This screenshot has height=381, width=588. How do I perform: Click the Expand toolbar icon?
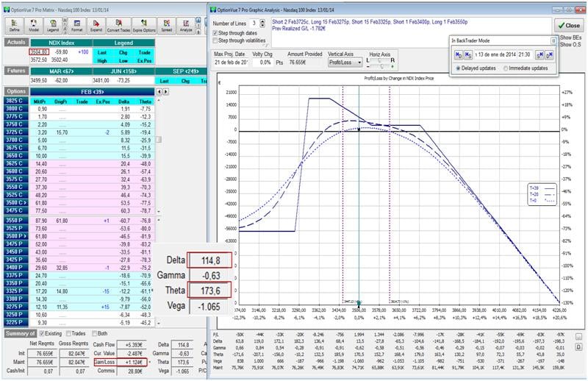click(x=96, y=25)
